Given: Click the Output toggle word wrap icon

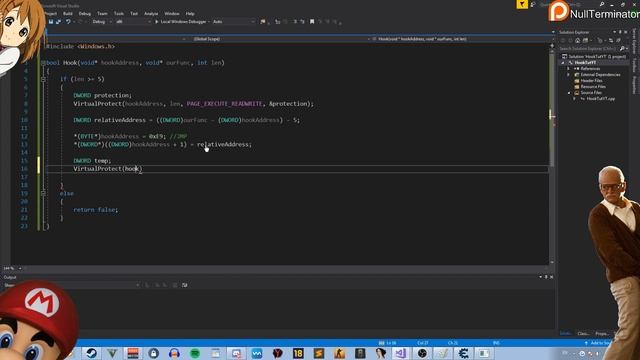Looking at the screenshot, I should click(x=184, y=285).
